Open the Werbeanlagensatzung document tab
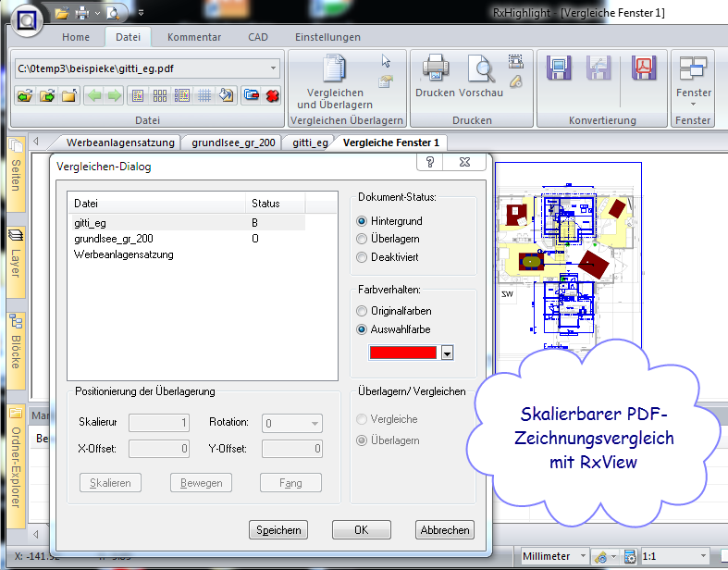The image size is (728, 570). (x=120, y=142)
